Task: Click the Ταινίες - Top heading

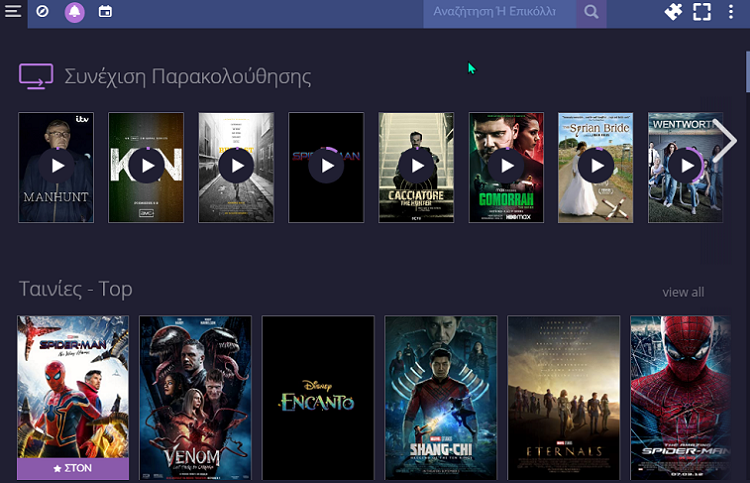Action: [76, 289]
